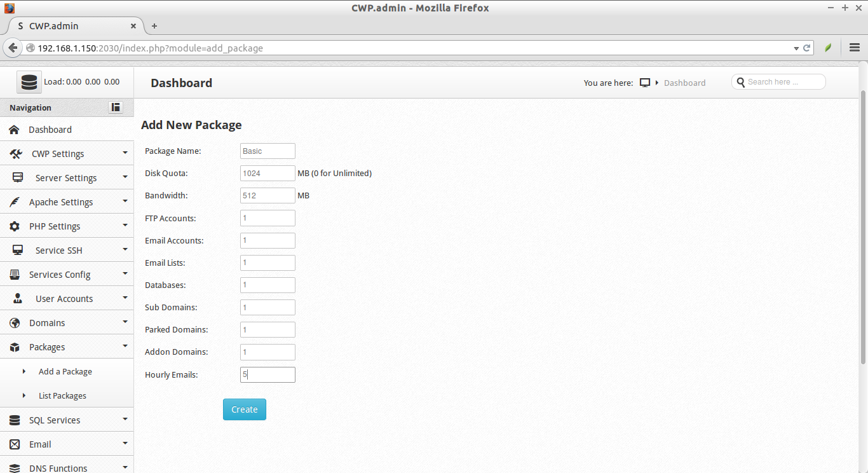868x473 pixels.
Task: Click the DNS Functions sidebar icon
Action: click(x=15, y=467)
